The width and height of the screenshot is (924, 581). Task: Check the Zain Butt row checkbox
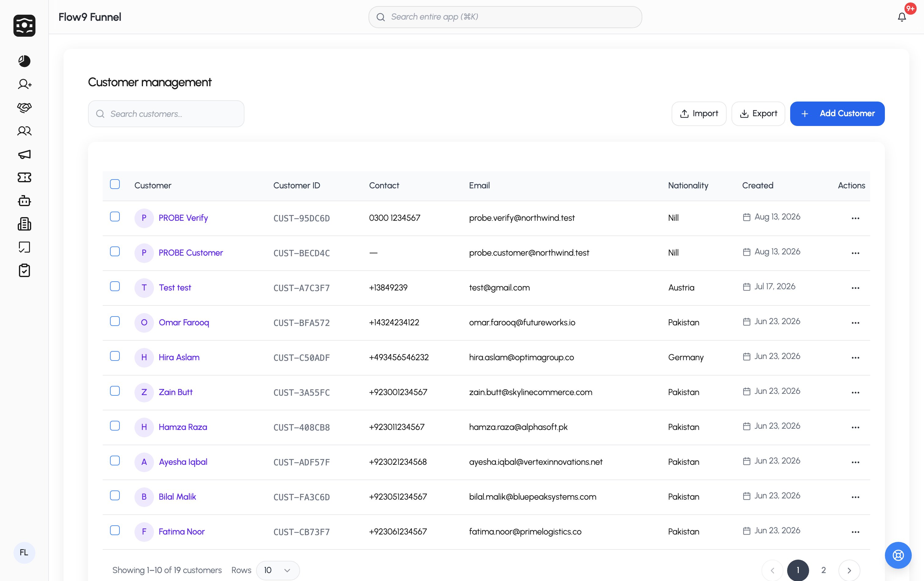tap(115, 391)
